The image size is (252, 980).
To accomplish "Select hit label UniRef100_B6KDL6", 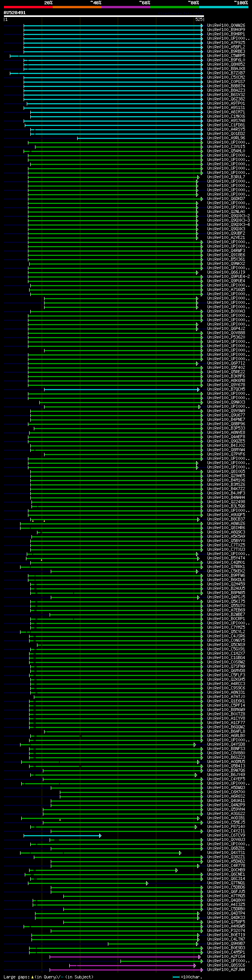I will click(226, 580).
